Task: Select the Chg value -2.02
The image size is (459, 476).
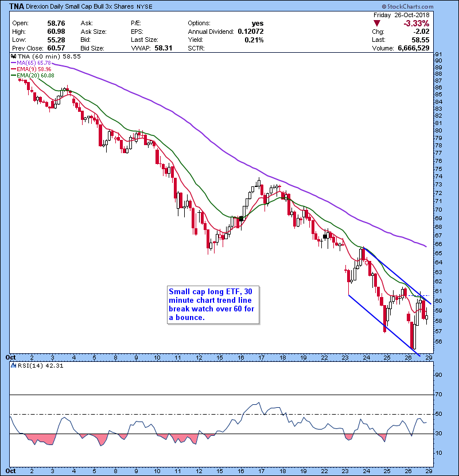Action: coord(421,32)
